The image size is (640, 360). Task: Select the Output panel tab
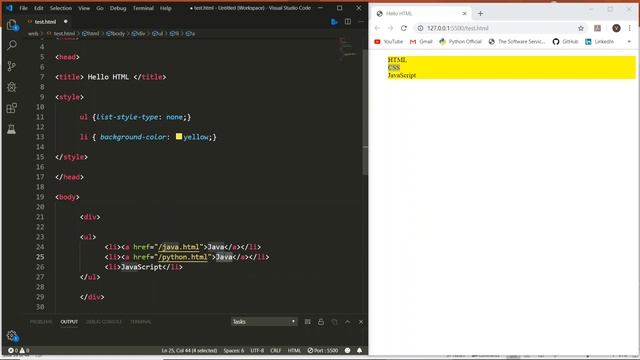(69, 322)
